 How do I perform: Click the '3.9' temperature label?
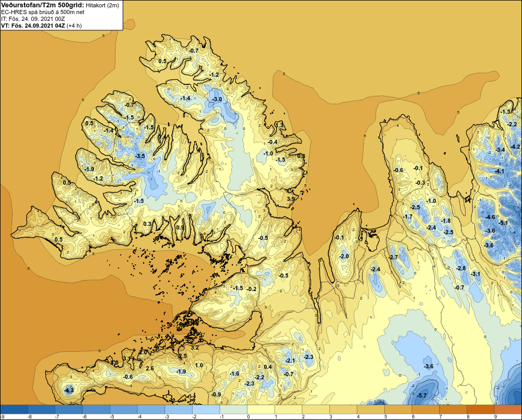tap(291, 199)
